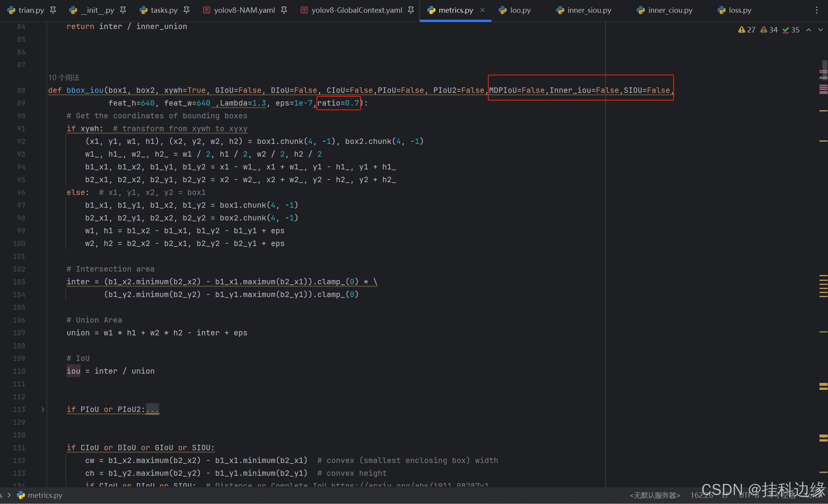Open the UTF-8 file encoding selector
The image size is (828, 504).
tap(749, 495)
